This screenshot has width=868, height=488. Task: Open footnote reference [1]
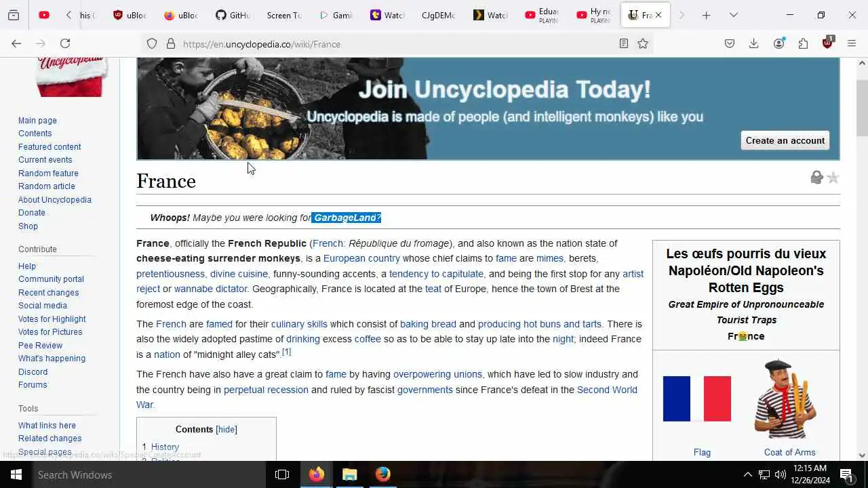[x=286, y=352]
